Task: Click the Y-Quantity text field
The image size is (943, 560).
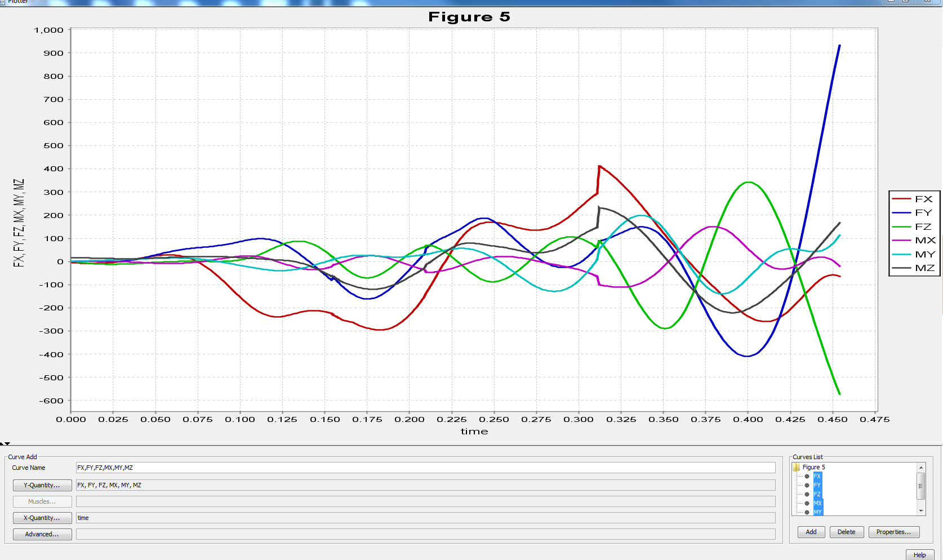Action: pos(425,485)
